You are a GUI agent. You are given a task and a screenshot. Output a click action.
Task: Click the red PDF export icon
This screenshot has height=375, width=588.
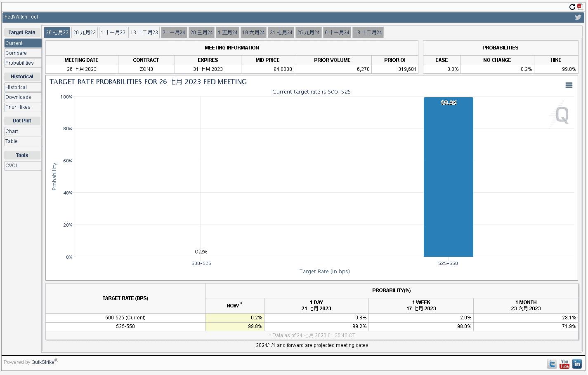tap(580, 7)
